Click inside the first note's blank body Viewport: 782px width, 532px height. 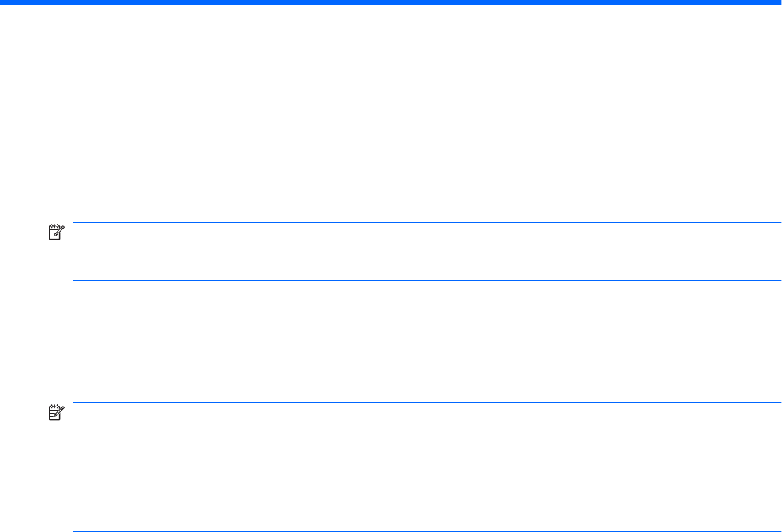(426, 251)
